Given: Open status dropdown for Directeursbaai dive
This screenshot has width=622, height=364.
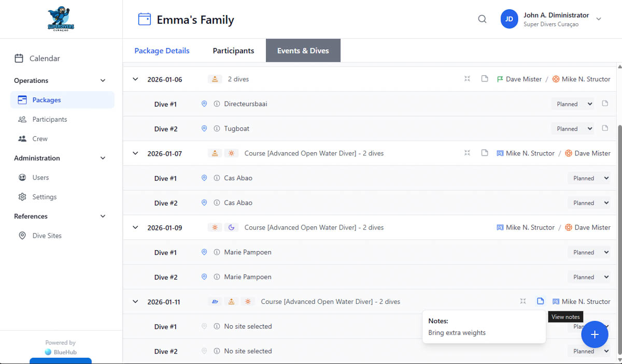Looking at the screenshot, I should pos(572,104).
